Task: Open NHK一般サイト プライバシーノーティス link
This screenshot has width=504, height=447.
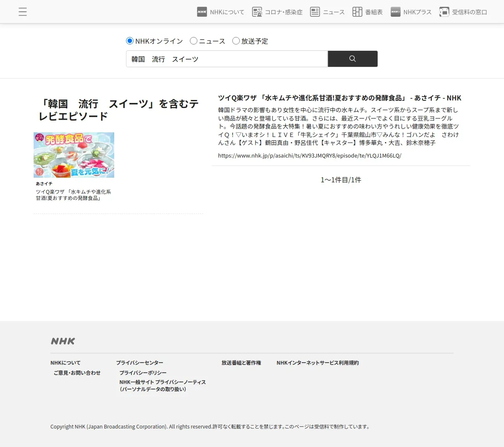Action: coord(163,386)
